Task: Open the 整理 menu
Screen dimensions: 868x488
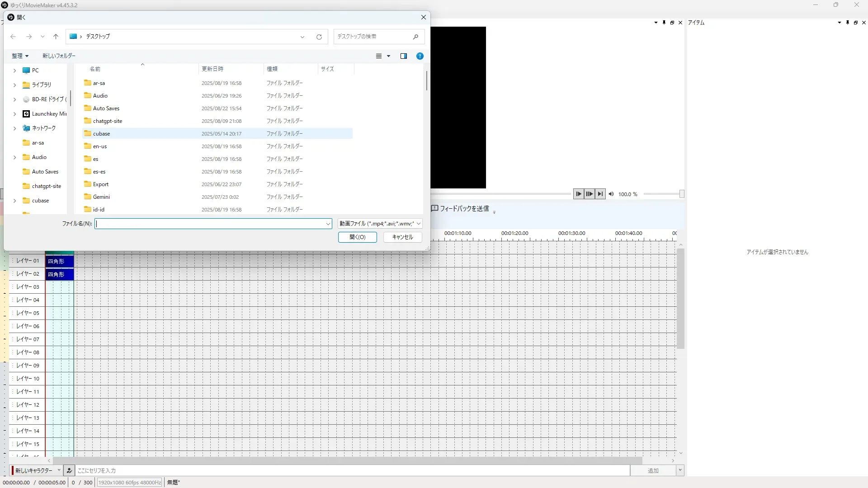Action: (20, 56)
